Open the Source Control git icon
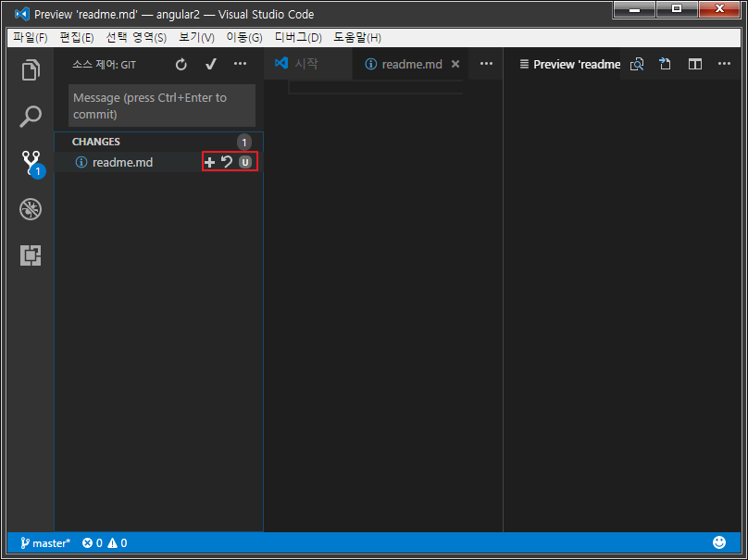This screenshot has width=748, height=560. click(31, 163)
